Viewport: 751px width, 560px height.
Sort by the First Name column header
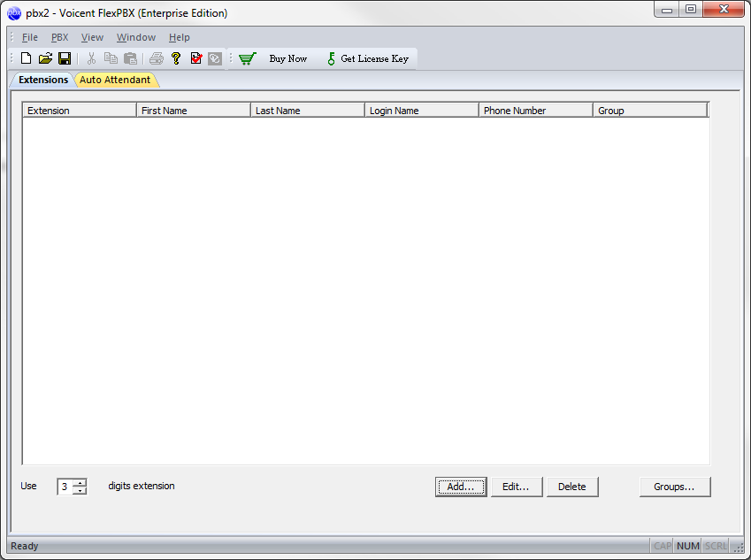click(194, 111)
